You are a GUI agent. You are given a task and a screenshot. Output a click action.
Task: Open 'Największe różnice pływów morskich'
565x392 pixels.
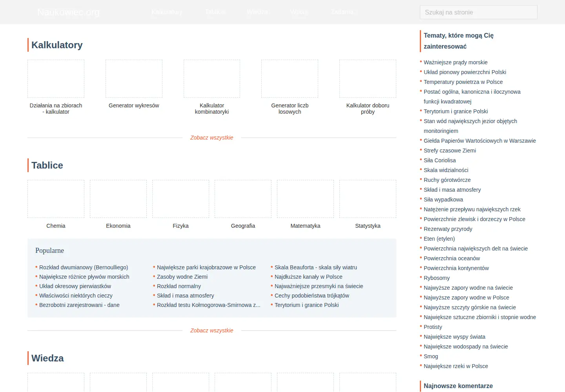coord(84,277)
